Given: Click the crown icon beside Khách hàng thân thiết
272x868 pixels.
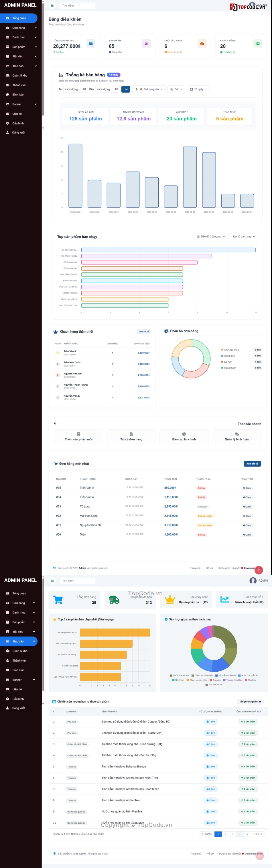Looking at the screenshot, I should click(56, 332).
